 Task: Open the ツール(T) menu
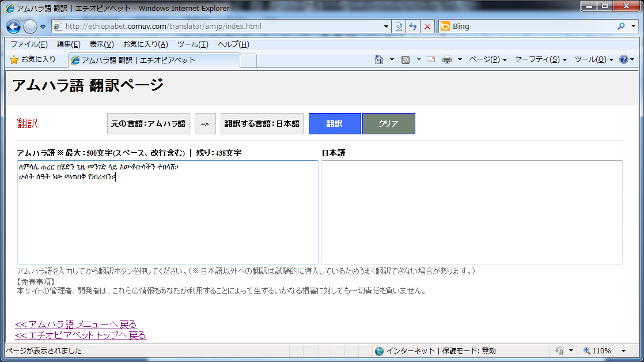(x=192, y=44)
